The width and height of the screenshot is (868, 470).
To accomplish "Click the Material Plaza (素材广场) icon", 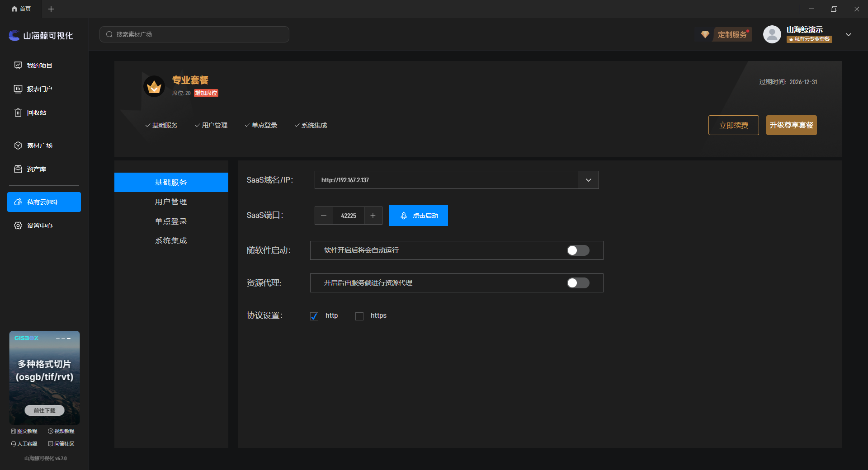I will (18, 146).
